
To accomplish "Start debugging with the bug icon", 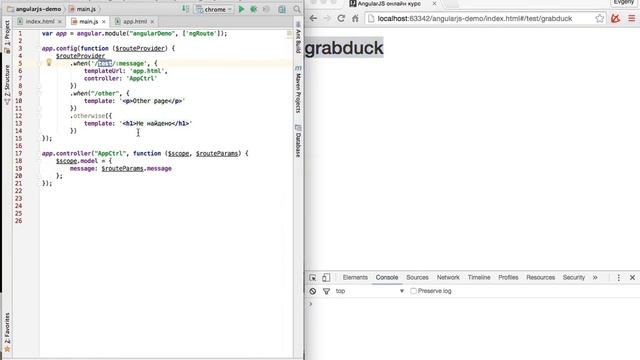I will (253, 9).
